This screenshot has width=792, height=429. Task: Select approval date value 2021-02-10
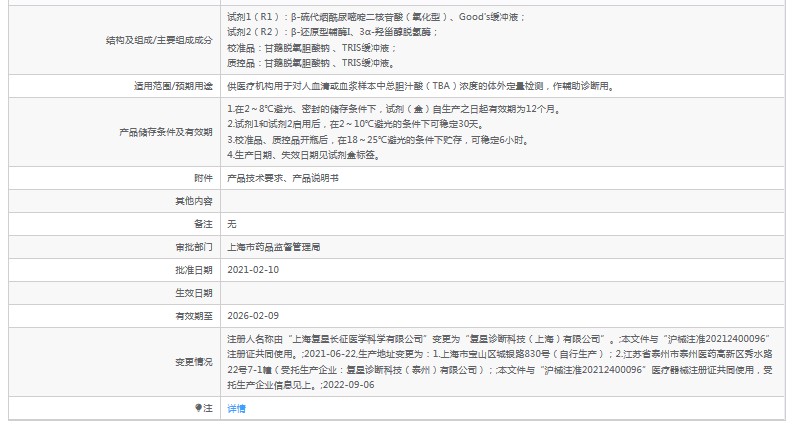click(253, 270)
